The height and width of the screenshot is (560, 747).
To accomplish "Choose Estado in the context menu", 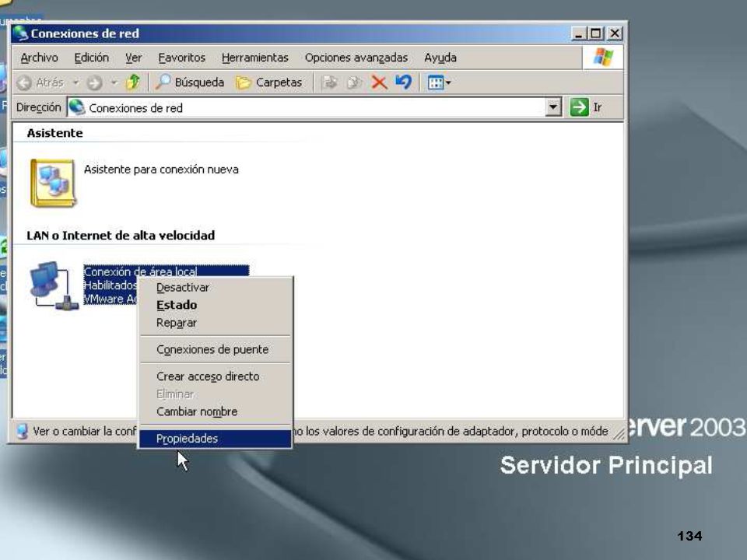I will (x=216, y=305).
